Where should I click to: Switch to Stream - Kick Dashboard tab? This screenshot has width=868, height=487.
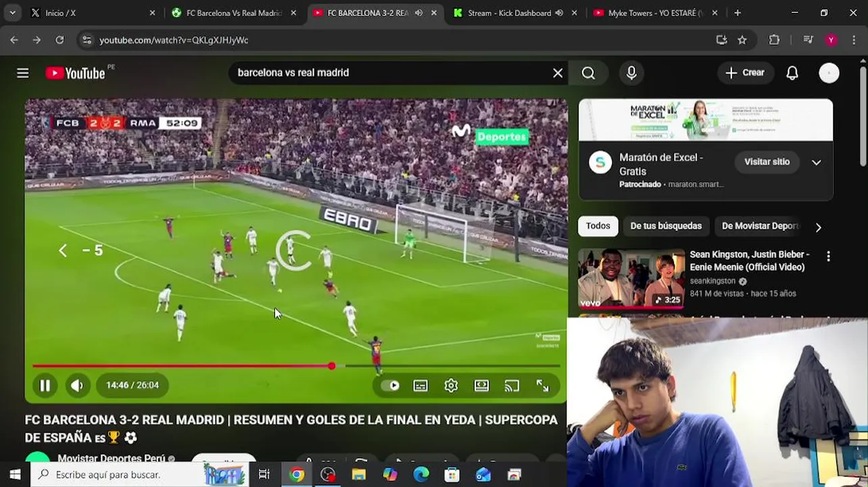(515, 13)
